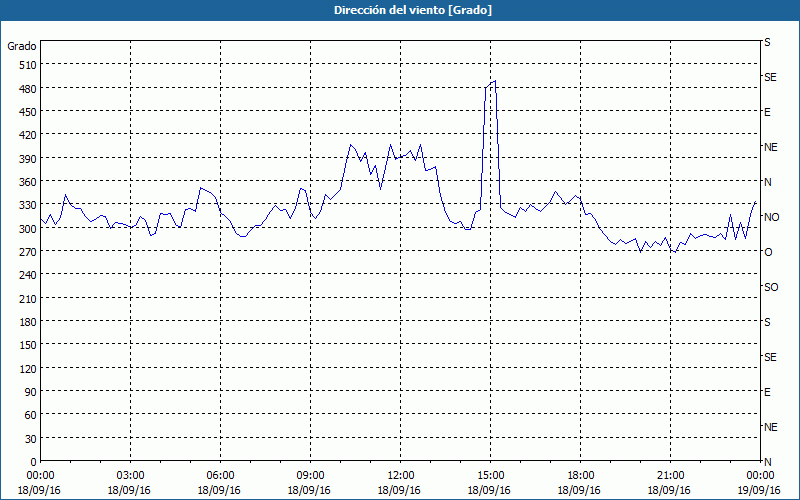Click the NE compass label at 390 level

coord(770,147)
